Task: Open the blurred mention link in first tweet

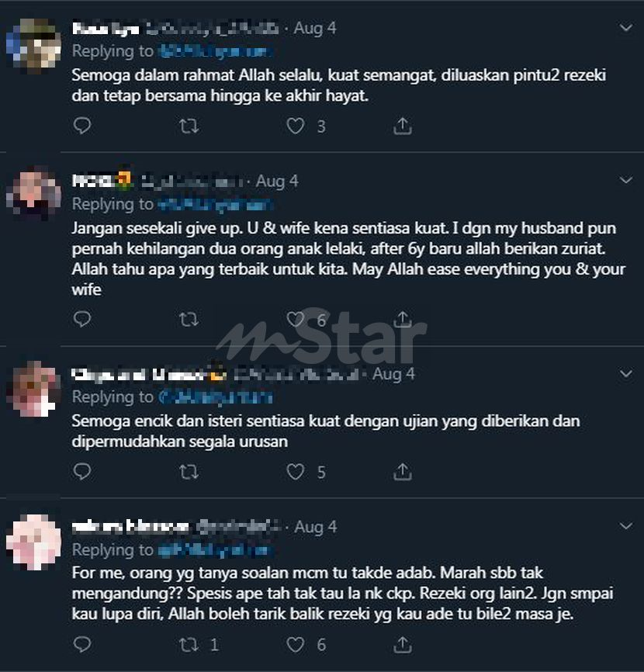Action: coord(215,51)
